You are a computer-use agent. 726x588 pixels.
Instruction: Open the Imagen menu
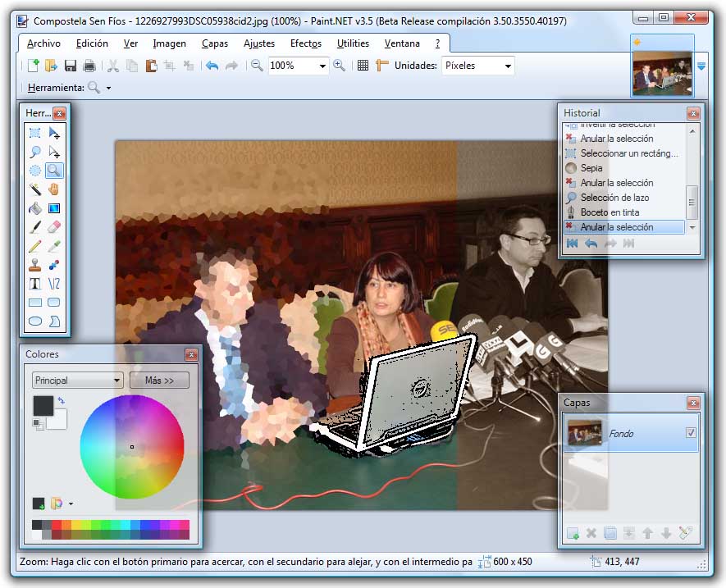pyautogui.click(x=170, y=43)
